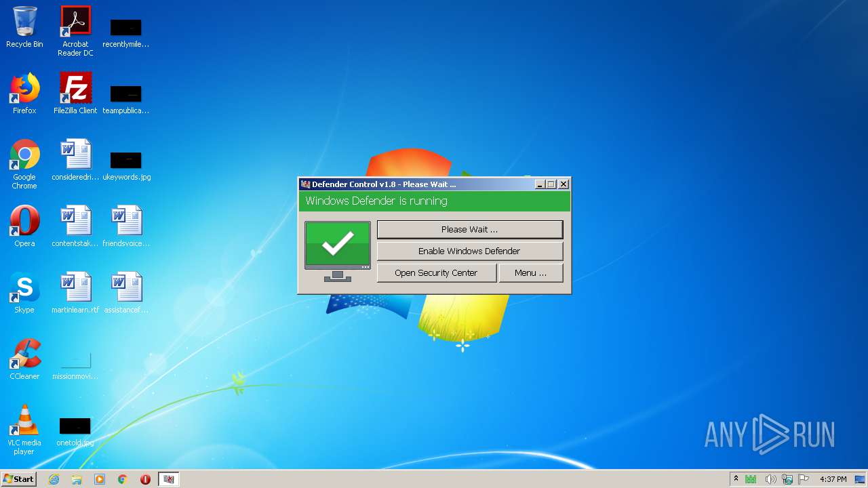
Task: Select the assistancef... Word document
Action: tap(126, 293)
